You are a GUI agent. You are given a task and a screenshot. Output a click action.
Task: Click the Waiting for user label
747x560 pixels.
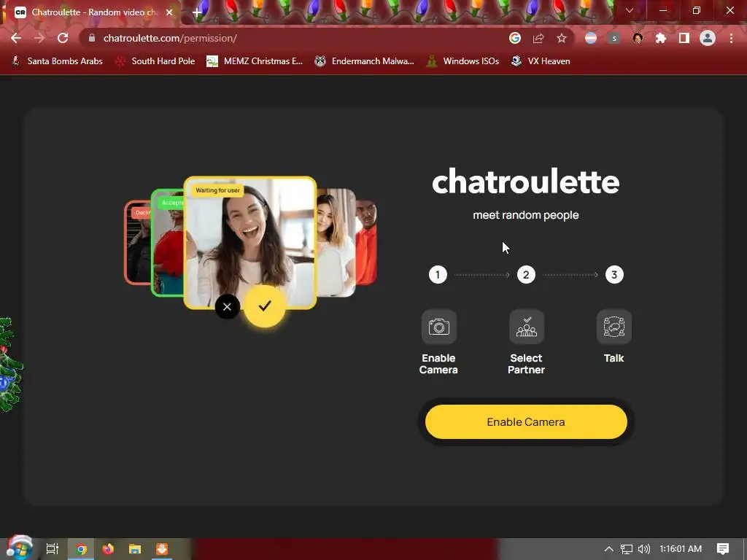[x=217, y=190]
